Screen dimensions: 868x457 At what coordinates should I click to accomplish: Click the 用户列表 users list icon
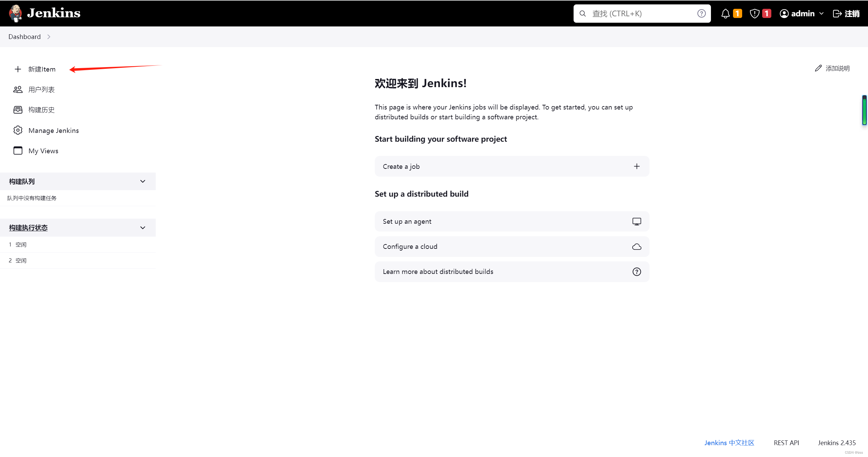[18, 90]
